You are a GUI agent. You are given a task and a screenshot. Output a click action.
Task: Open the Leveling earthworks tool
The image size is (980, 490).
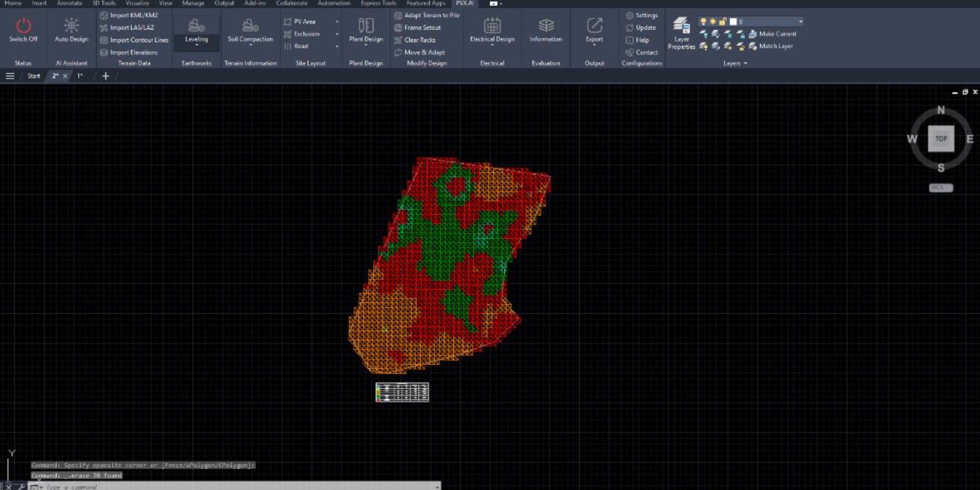196,27
